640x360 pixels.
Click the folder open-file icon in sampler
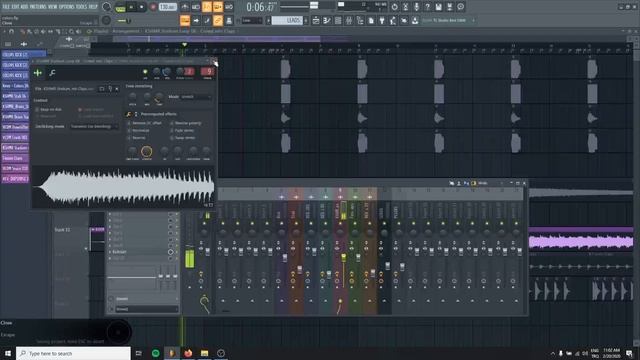(102, 89)
